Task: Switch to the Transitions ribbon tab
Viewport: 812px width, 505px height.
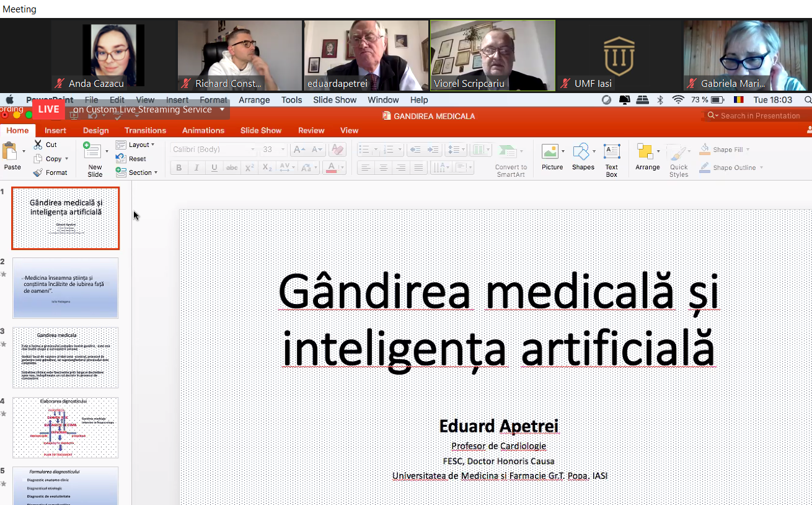Action: pyautogui.click(x=145, y=130)
